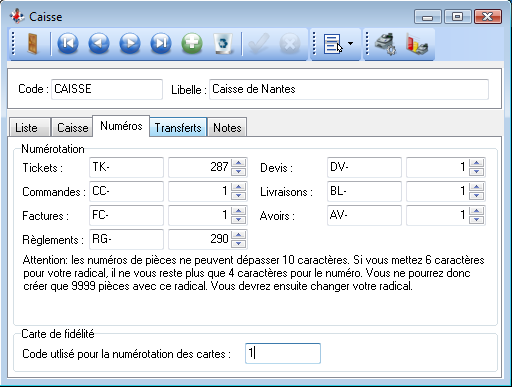The width and height of the screenshot is (512, 387).
Task: Increase Devis number with up arrow
Action: (477, 163)
